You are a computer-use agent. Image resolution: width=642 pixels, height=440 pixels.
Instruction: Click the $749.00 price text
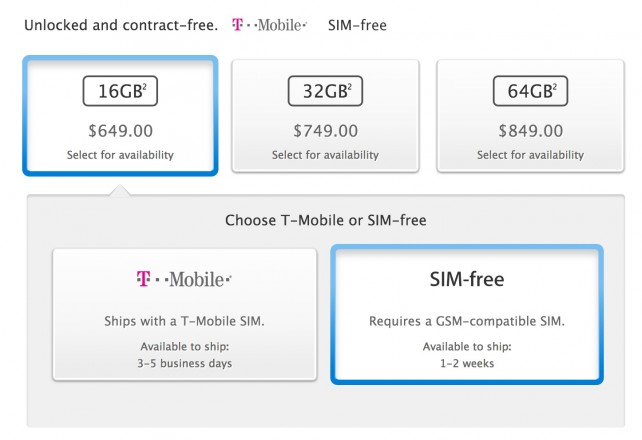326,131
